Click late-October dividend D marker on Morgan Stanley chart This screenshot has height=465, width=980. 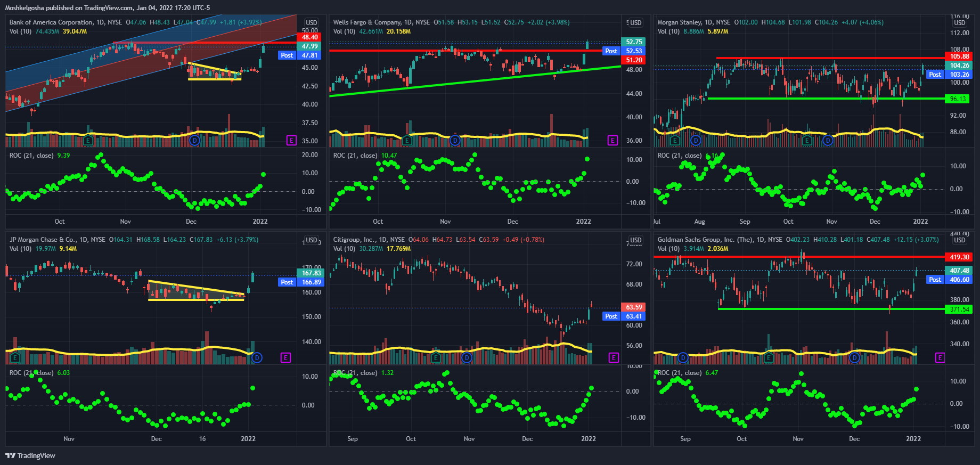[x=828, y=141]
